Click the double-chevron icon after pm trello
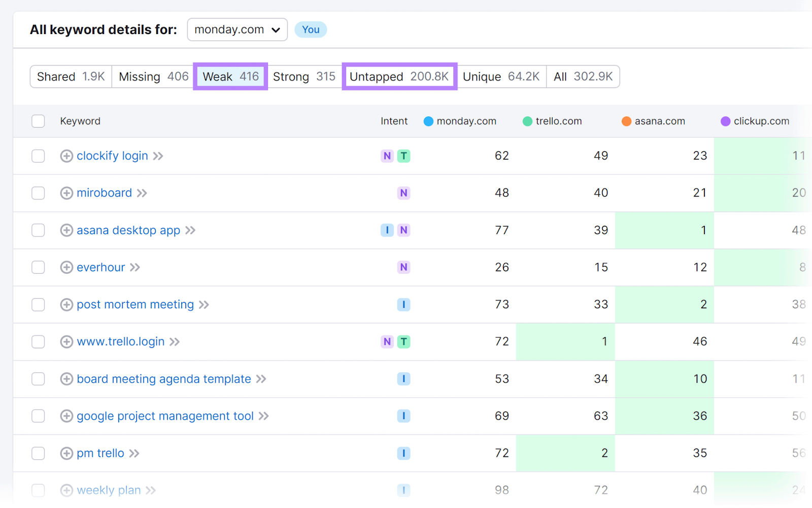Screen dimensions: 812x508 (134, 454)
